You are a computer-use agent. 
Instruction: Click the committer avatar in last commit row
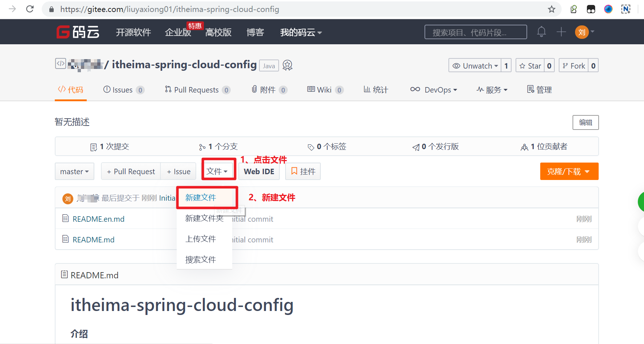(68, 198)
